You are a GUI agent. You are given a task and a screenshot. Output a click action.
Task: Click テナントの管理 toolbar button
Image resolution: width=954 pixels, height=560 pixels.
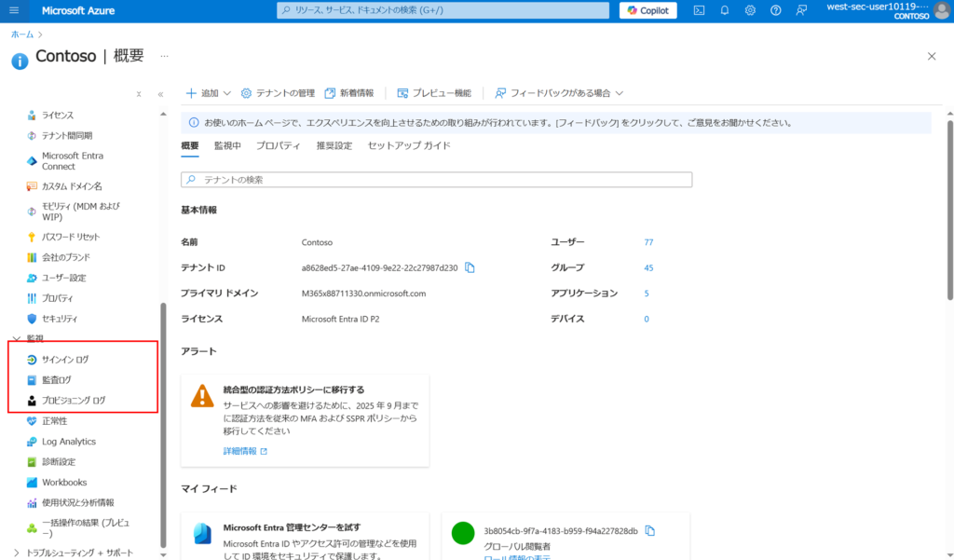tap(278, 93)
